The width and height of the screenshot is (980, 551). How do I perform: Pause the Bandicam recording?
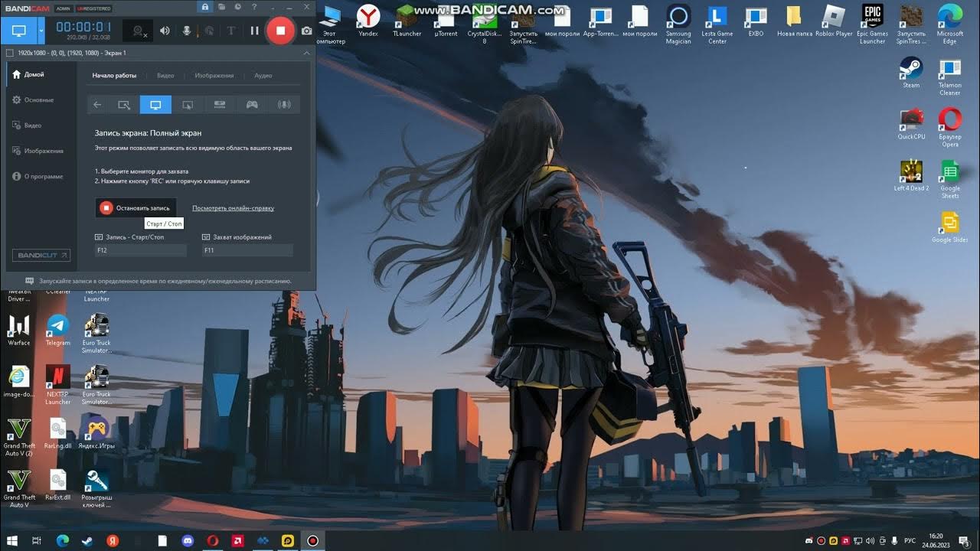(x=254, y=31)
